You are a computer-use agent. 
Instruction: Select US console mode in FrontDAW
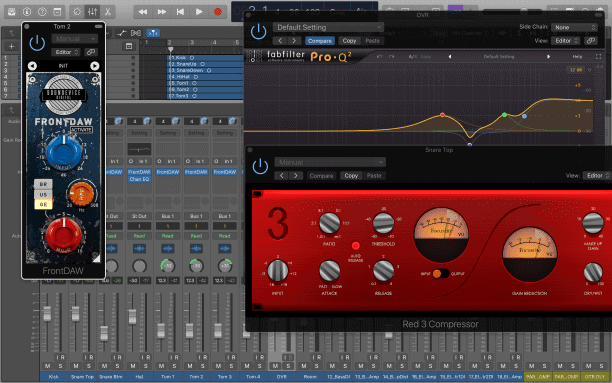[x=43, y=194]
